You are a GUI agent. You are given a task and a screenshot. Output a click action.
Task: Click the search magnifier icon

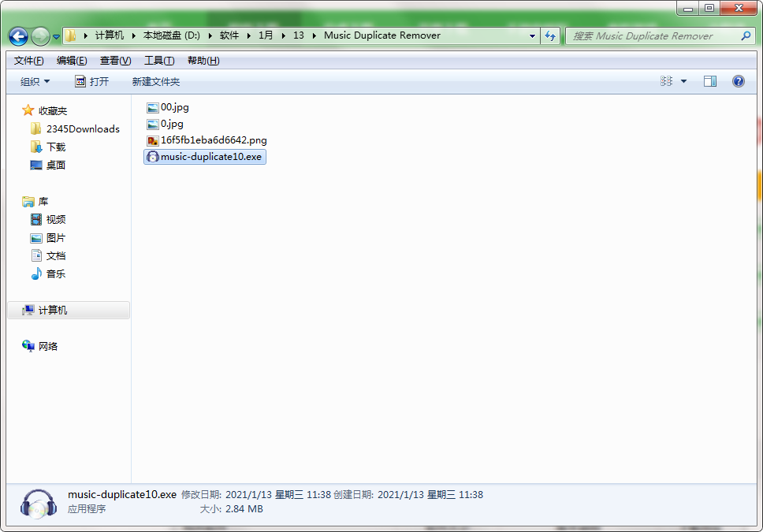[x=746, y=36]
